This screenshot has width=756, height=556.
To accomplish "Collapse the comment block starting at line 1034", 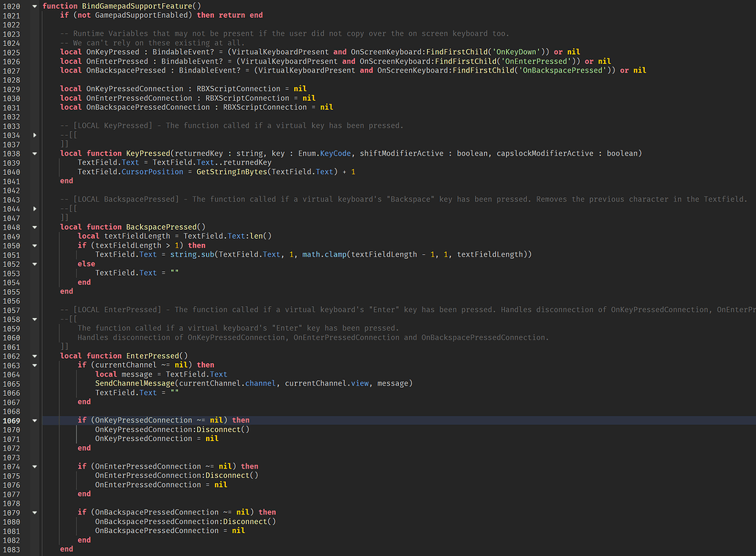I will (x=33, y=135).
